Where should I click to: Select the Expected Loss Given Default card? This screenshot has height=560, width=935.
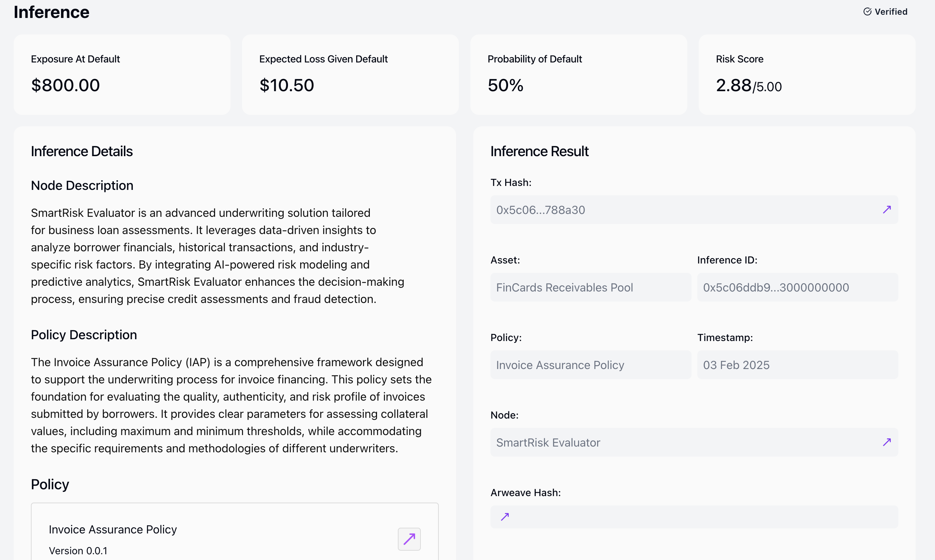[x=350, y=75]
